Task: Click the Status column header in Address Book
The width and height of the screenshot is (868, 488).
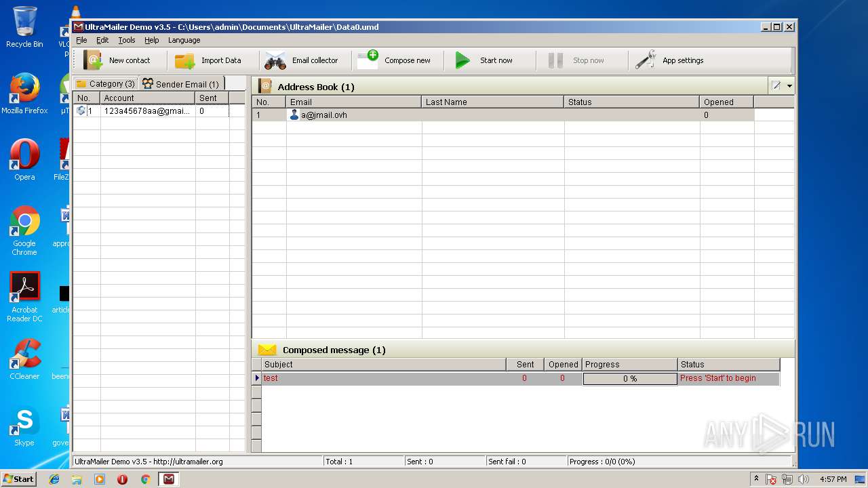Action: pos(632,102)
